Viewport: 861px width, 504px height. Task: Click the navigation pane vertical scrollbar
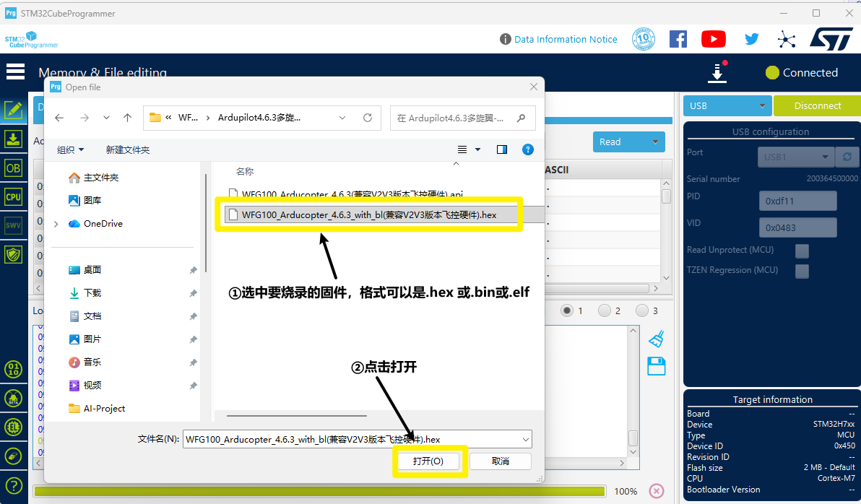pos(206,222)
